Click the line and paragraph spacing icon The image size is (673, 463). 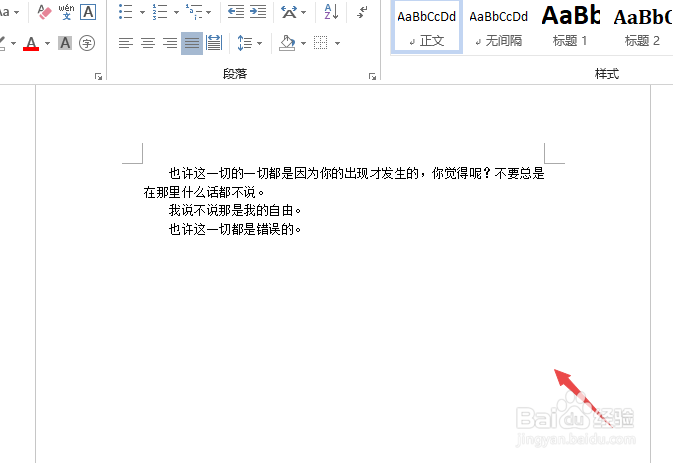coord(245,43)
